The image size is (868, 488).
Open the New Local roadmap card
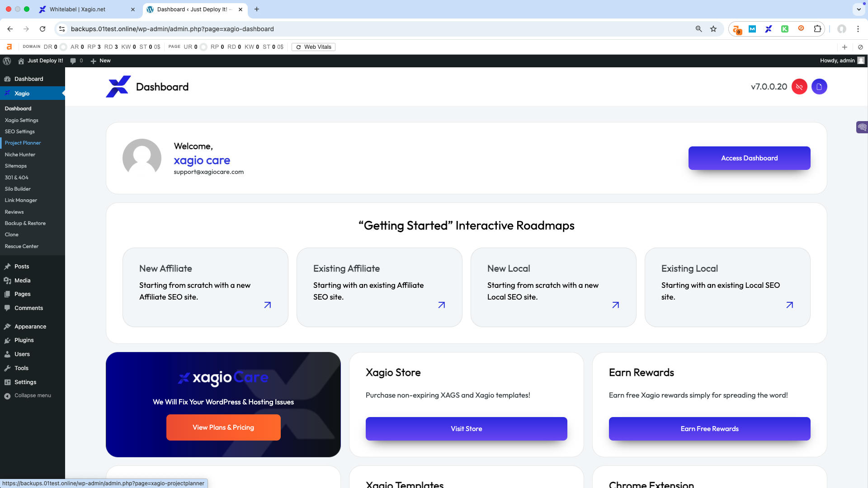pyautogui.click(x=553, y=287)
